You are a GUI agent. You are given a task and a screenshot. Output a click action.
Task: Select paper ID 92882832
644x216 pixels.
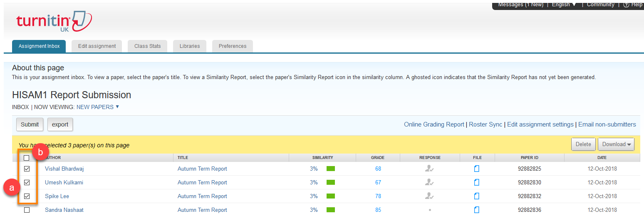[x=530, y=196]
